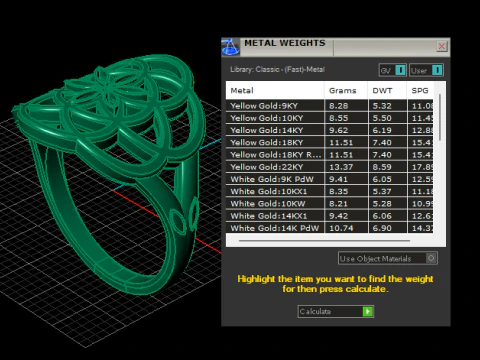Image resolution: width=480 pixels, height=360 pixels.
Task: Click the Metal Weights scale icon
Action: [x=230, y=47]
